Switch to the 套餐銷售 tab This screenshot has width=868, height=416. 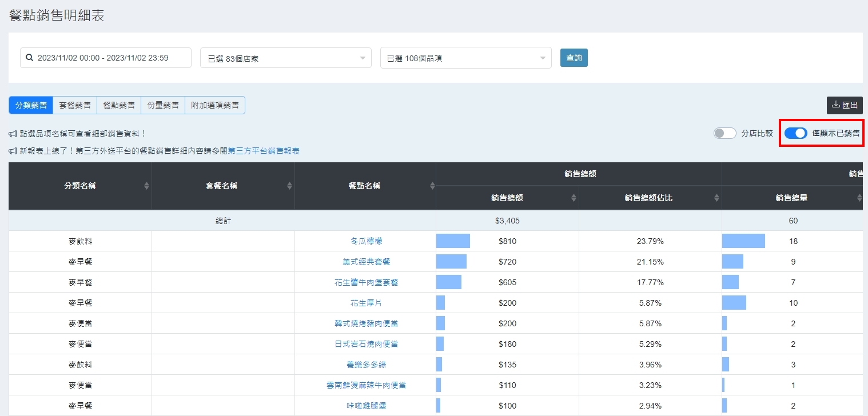[x=75, y=105]
